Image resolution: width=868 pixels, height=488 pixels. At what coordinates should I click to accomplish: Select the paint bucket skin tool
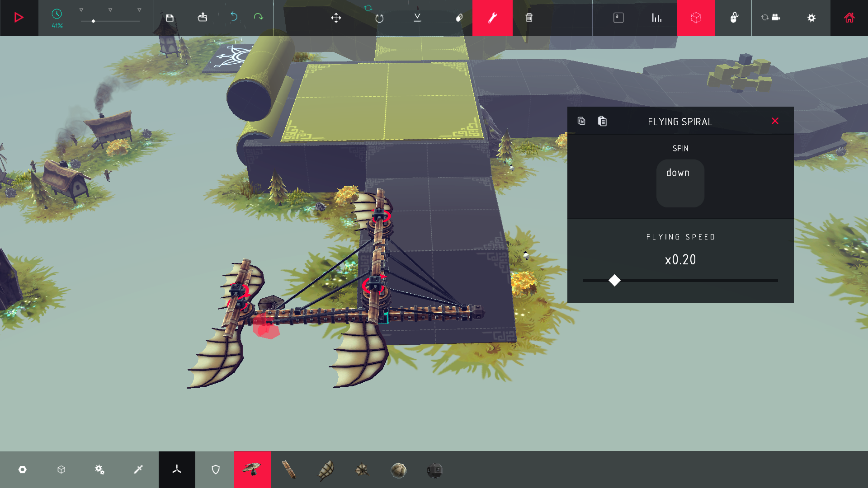pos(459,18)
